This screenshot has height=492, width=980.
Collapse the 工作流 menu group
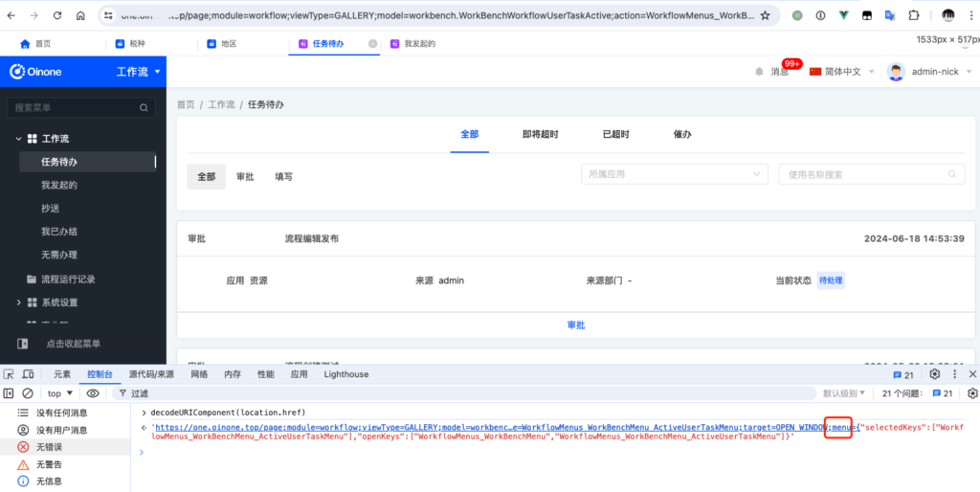tap(19, 139)
